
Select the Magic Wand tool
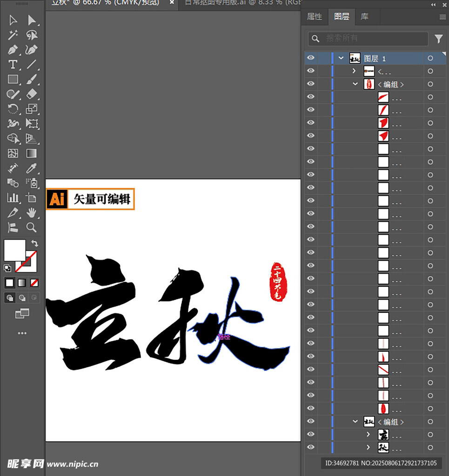(x=13, y=35)
